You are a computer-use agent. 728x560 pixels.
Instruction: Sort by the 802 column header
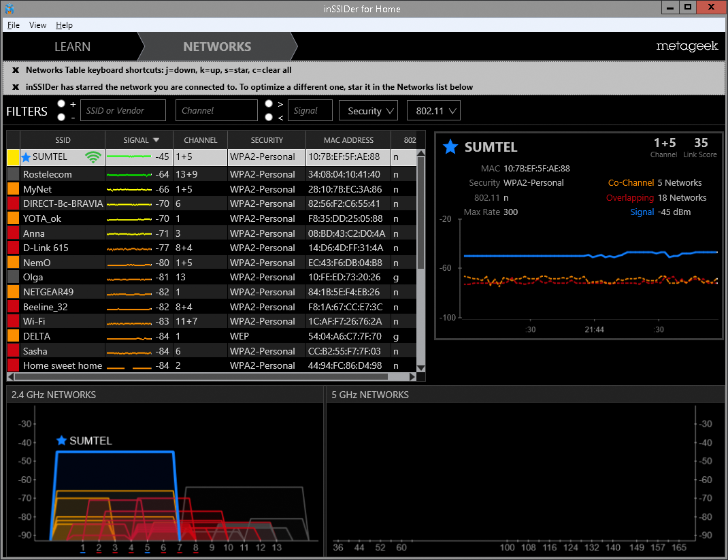pos(404,140)
